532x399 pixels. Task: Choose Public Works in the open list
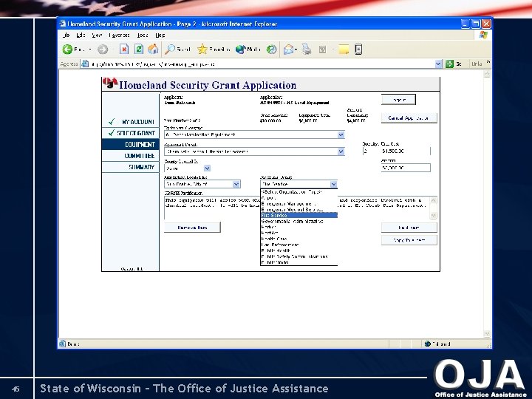point(299,262)
